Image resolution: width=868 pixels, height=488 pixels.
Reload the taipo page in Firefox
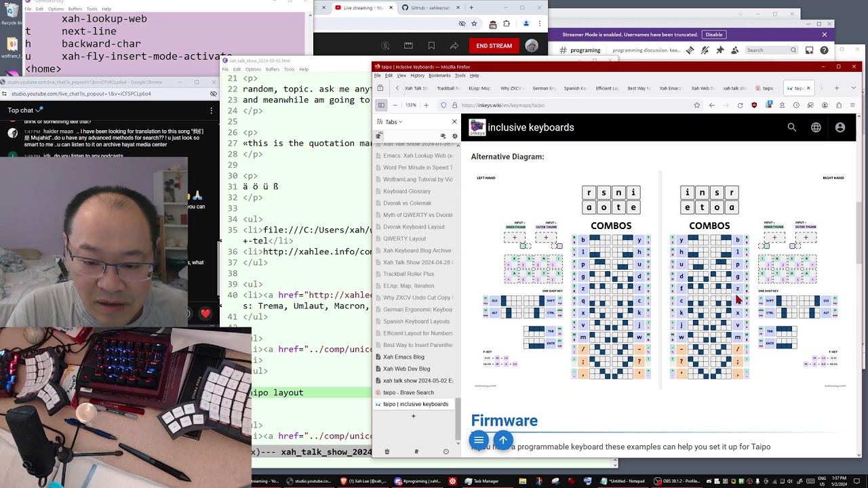tap(740, 105)
